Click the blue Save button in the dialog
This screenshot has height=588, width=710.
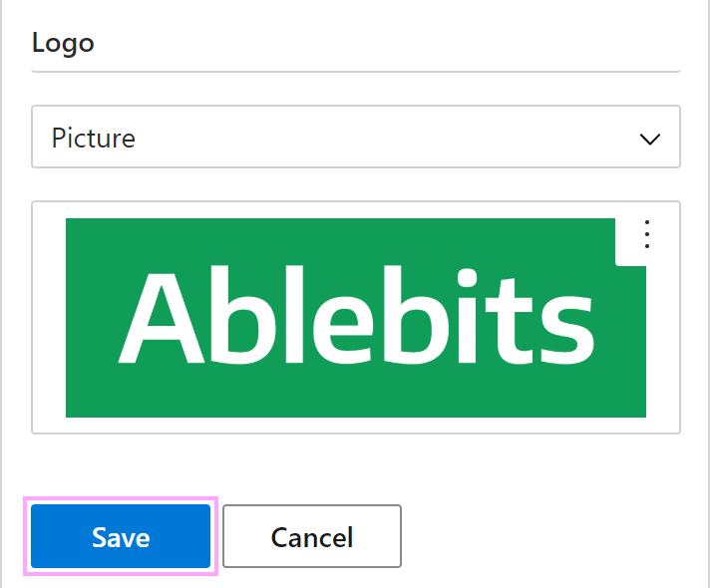click(121, 536)
